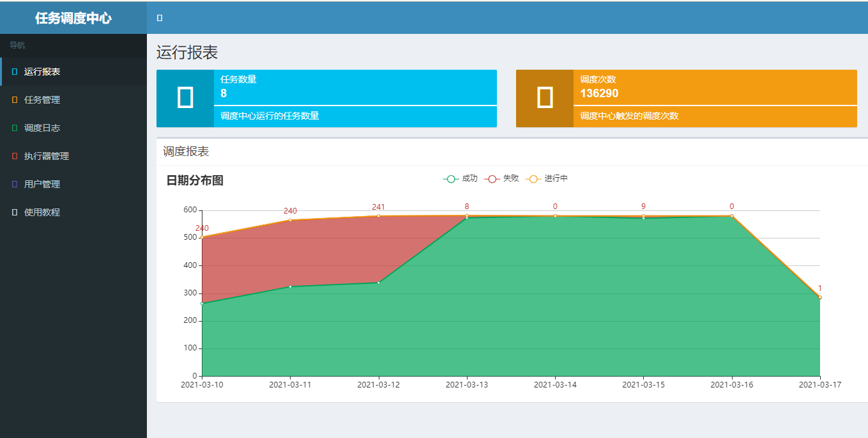Click the 调度次数 card icon
Image resolution: width=868 pixels, height=438 pixels.
click(545, 98)
